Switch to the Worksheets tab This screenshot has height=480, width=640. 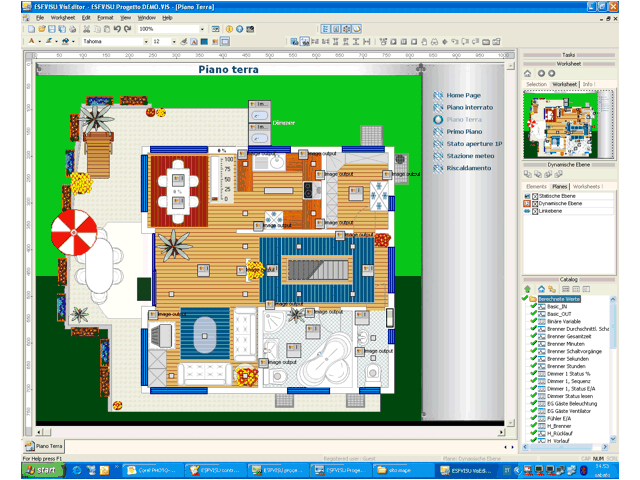pos(587,187)
